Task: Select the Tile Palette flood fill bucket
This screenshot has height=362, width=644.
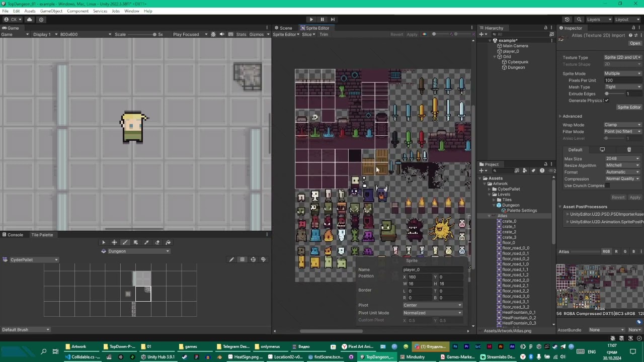Action: pyautogui.click(x=168, y=242)
